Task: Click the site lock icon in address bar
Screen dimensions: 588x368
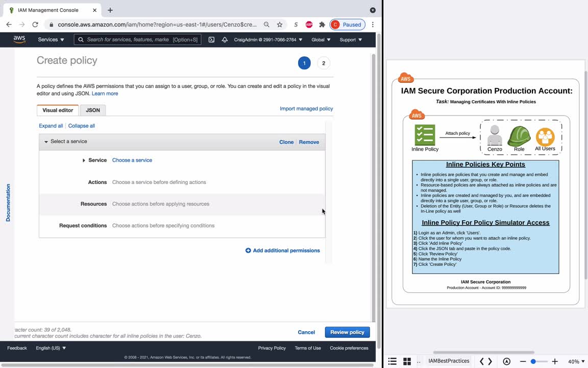Action: pos(52,25)
